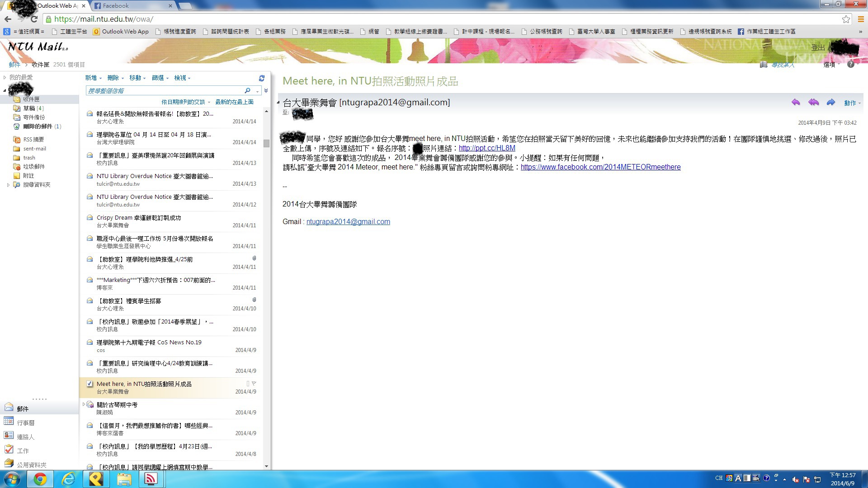Click the 郵件 breadcrumb link
This screenshot has width=868, height=488.
[14, 65]
